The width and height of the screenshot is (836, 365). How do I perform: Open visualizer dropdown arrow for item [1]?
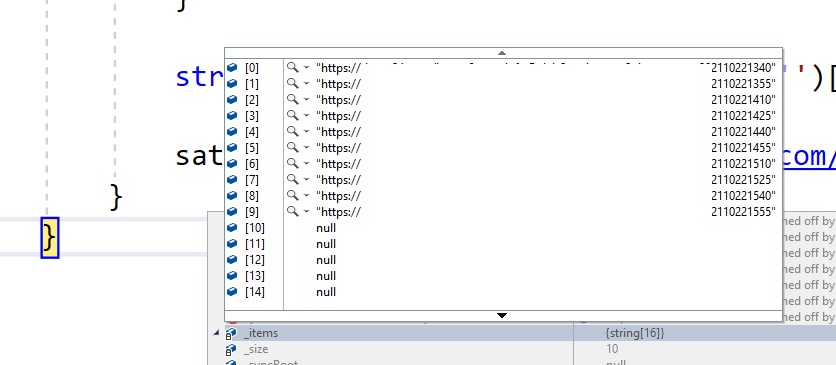click(x=307, y=84)
